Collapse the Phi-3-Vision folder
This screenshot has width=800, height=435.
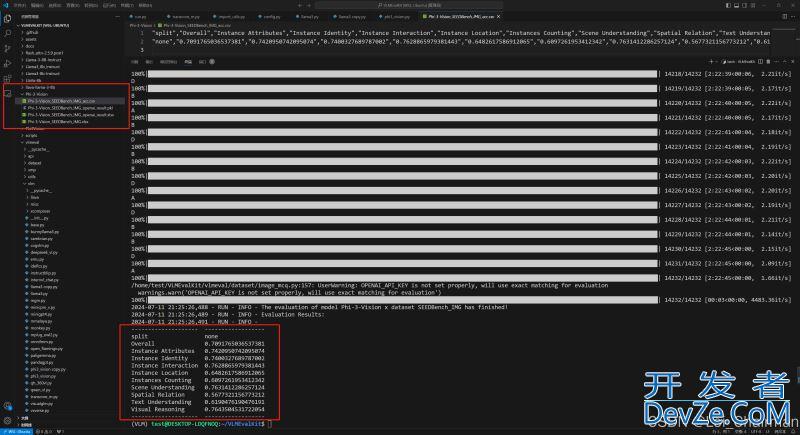37,94
